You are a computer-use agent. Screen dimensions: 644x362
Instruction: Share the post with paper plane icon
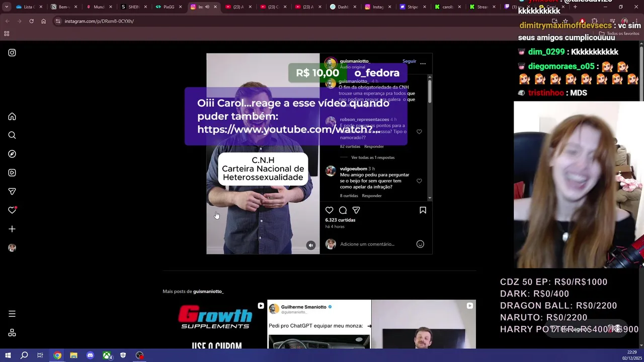click(x=356, y=210)
